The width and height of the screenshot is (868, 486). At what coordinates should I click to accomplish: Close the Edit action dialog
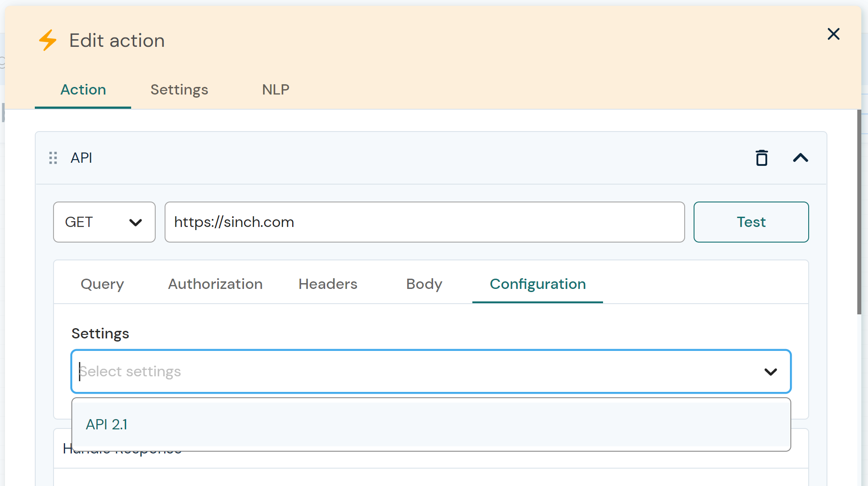click(833, 34)
